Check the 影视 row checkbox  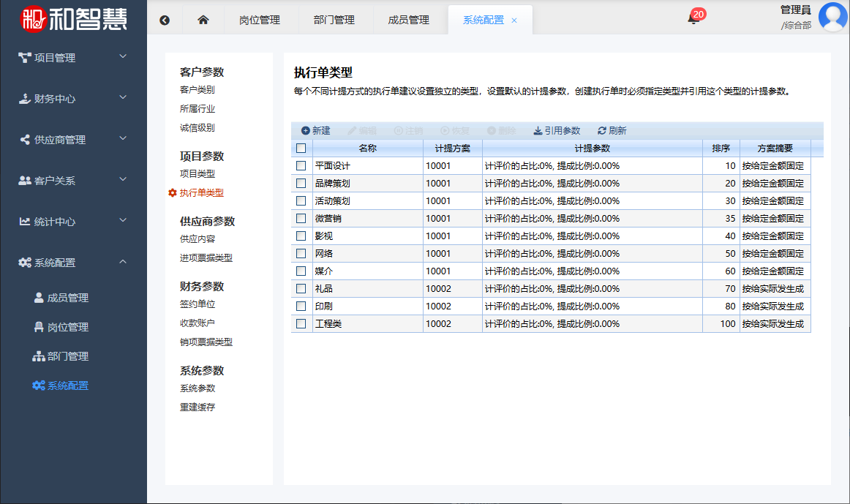coord(301,236)
